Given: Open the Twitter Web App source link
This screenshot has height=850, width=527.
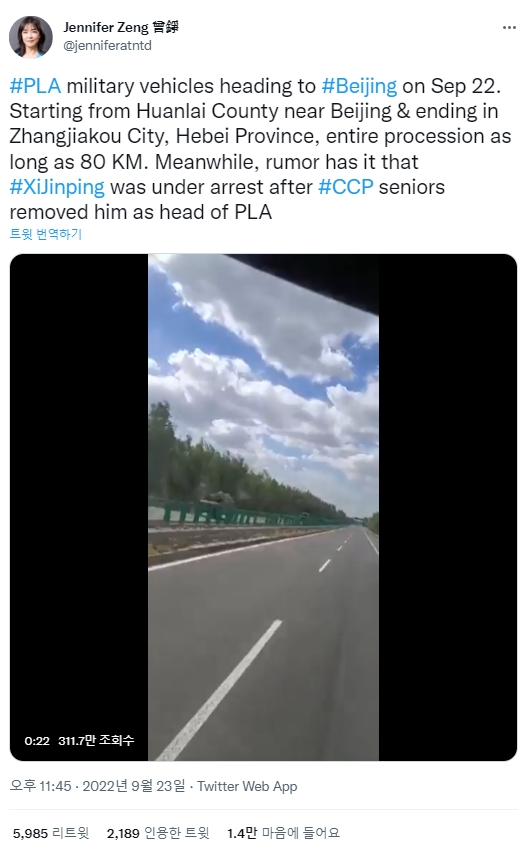Looking at the screenshot, I should pos(247,786).
